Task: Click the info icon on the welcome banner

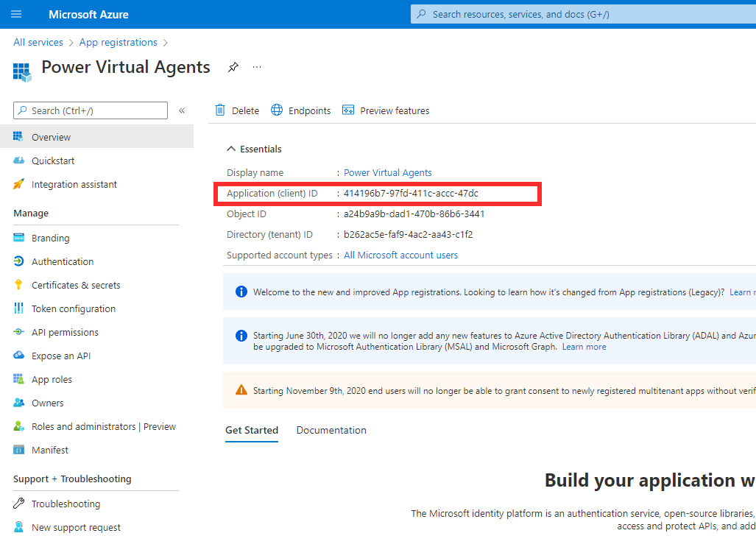Action: point(241,292)
